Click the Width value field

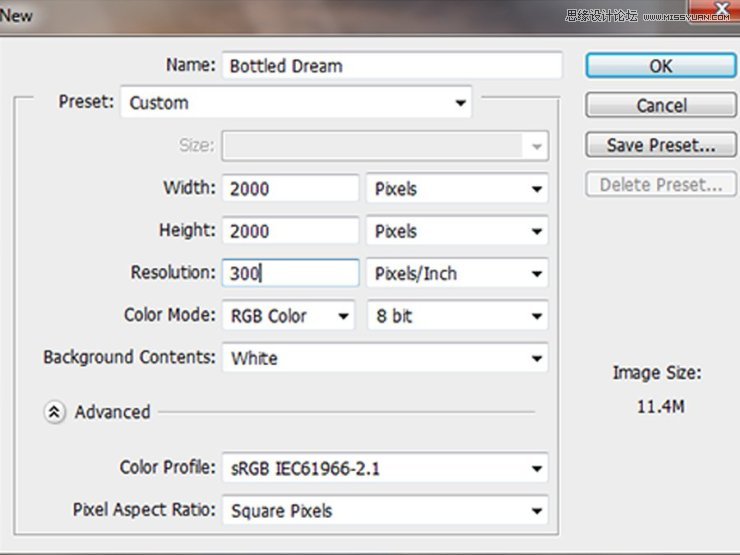tap(291, 188)
